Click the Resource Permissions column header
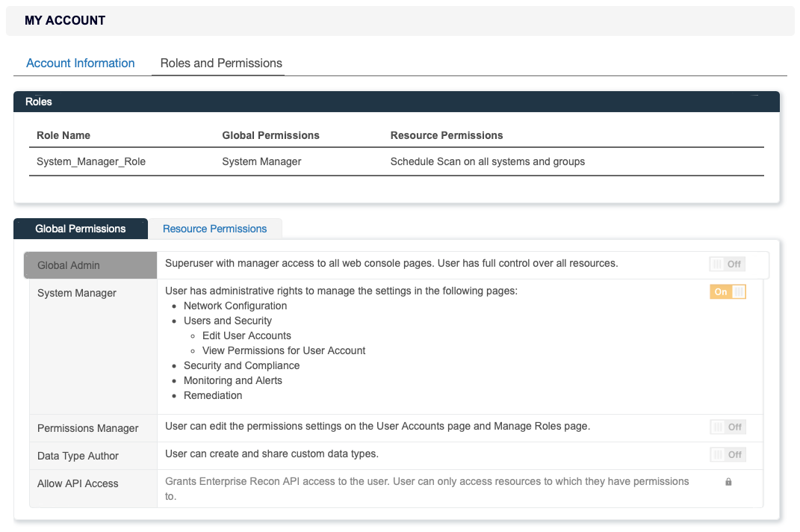The height and width of the screenshot is (532, 800). (x=446, y=135)
